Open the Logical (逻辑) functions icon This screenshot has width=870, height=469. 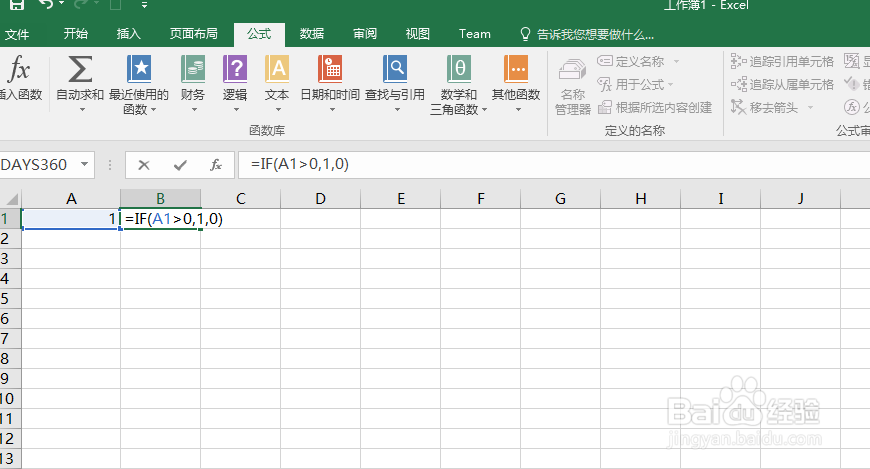pyautogui.click(x=235, y=69)
